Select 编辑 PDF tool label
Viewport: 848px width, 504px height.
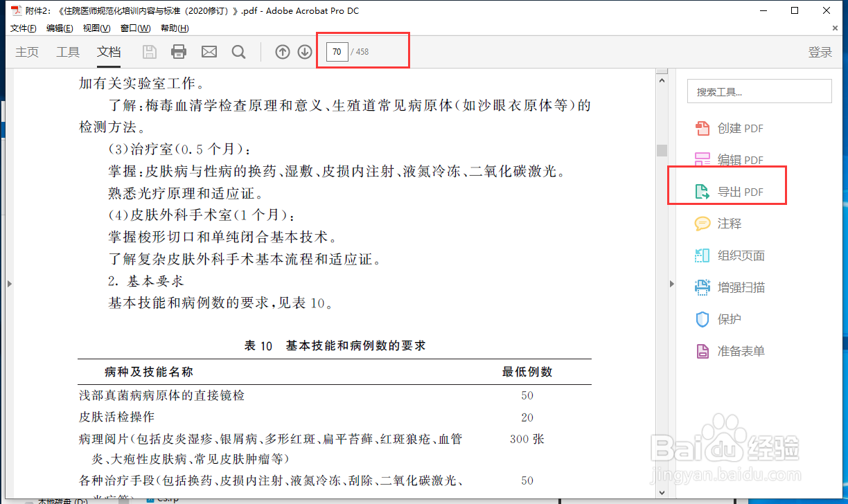pyautogui.click(x=741, y=161)
